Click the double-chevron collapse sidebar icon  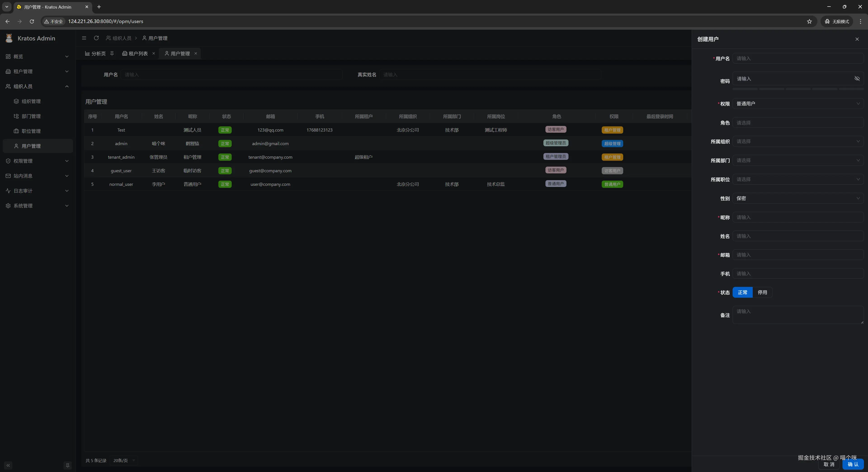8,465
